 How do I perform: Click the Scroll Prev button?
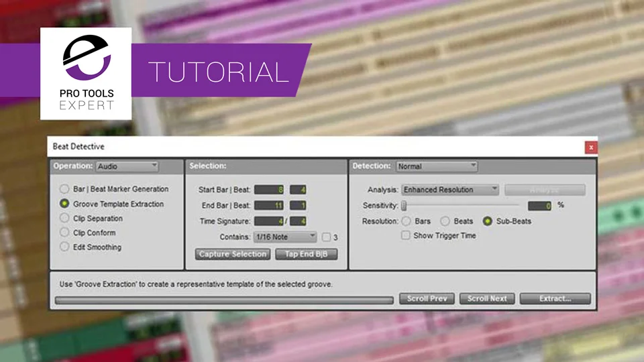(x=427, y=298)
